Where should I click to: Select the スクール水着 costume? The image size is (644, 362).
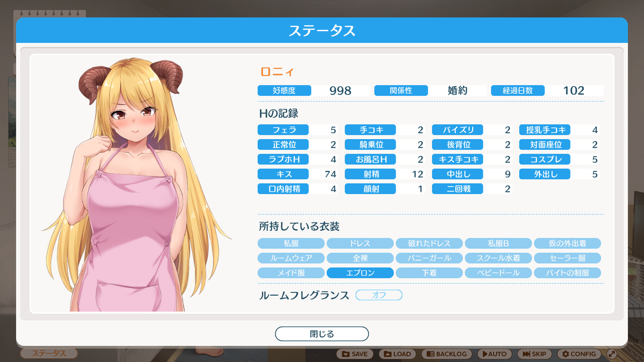point(498,258)
